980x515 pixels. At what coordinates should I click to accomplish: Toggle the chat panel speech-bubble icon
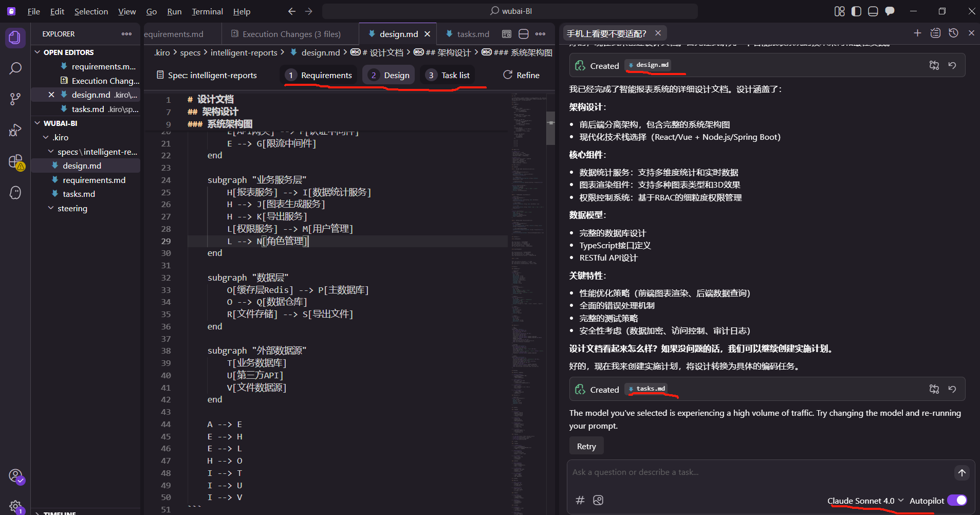click(x=890, y=11)
